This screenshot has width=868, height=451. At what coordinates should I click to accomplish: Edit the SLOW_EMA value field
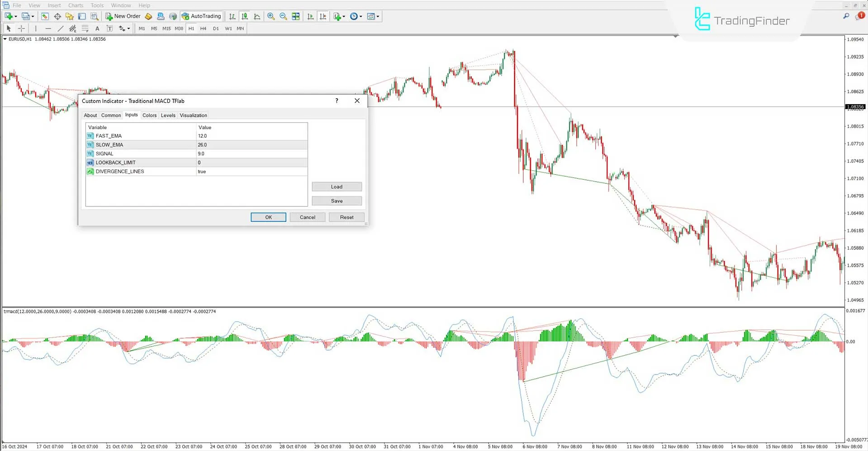tap(251, 144)
